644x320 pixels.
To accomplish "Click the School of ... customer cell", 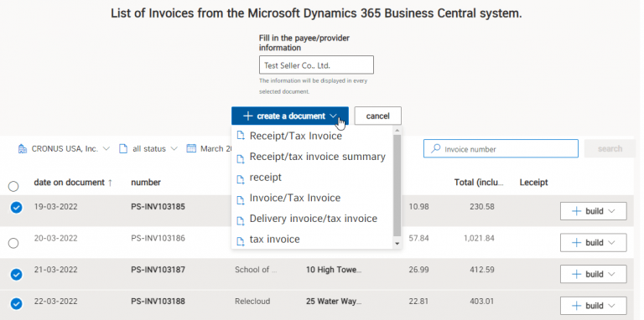I will pyautogui.click(x=256, y=270).
